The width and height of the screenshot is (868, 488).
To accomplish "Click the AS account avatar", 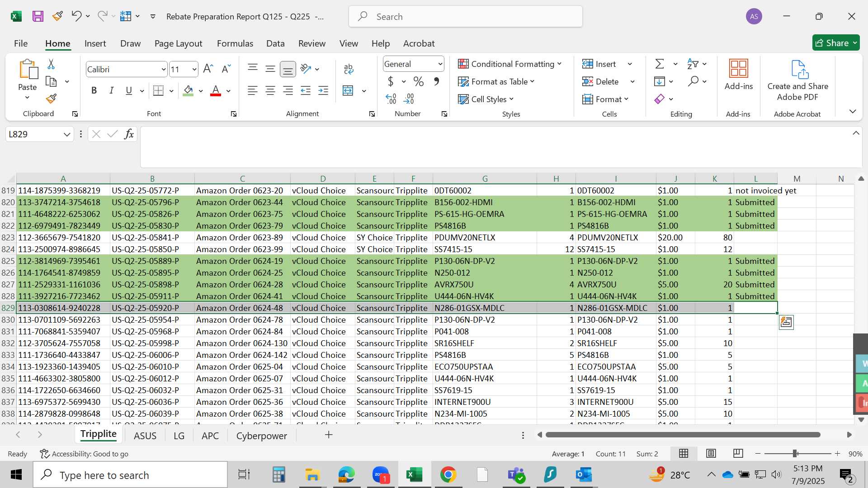I will click(754, 17).
